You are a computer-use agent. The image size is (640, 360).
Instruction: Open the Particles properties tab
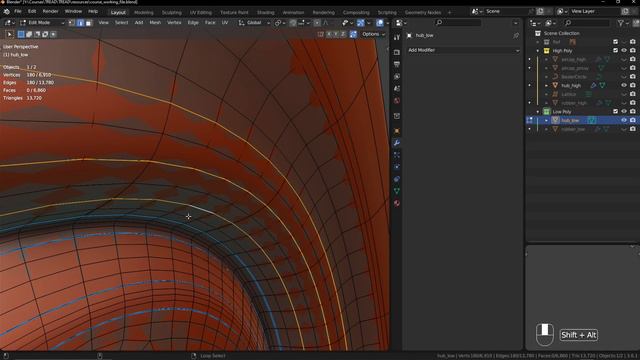pyautogui.click(x=397, y=155)
